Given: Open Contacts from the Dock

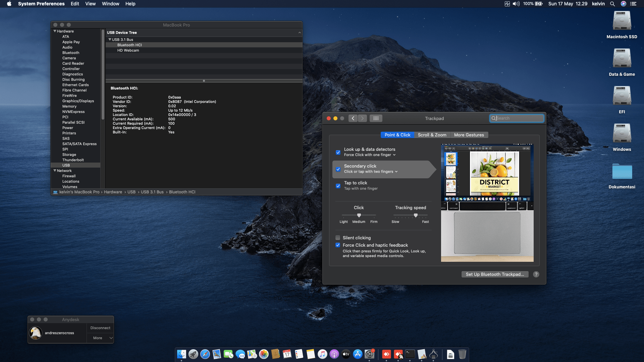Looking at the screenshot, I should pos(275,354).
